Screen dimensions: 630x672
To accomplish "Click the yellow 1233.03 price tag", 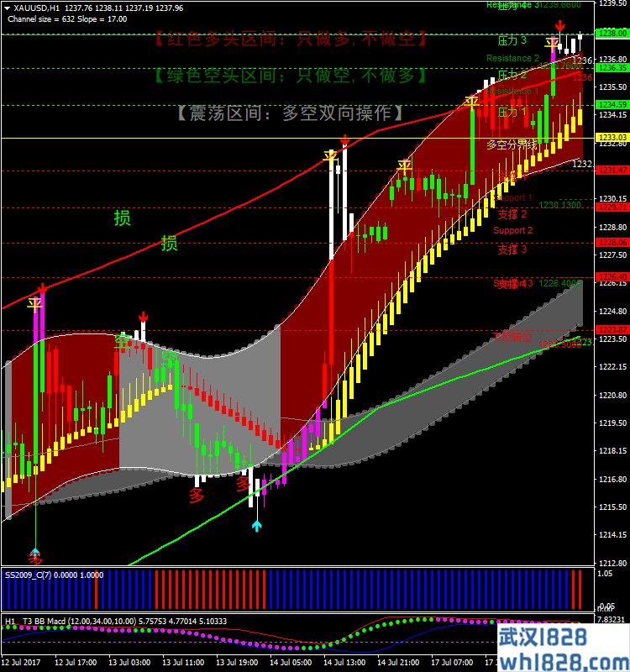I will (x=612, y=137).
